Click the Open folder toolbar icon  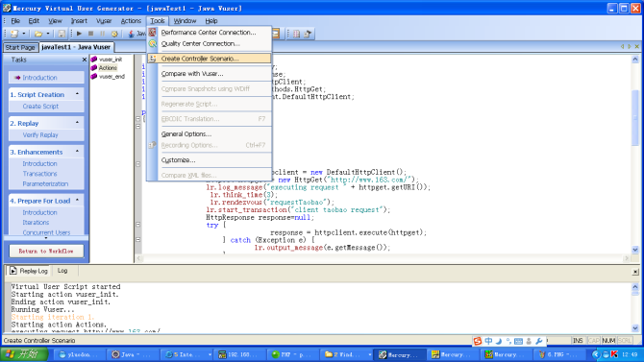click(38, 34)
